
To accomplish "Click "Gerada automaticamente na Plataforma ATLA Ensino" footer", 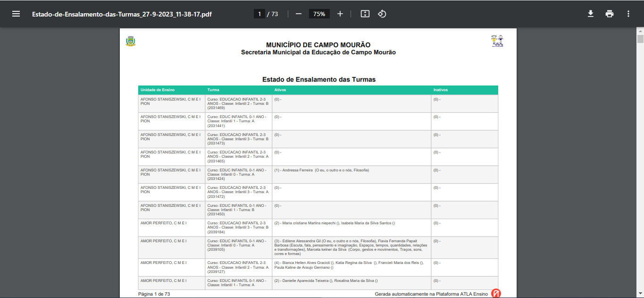I will pos(431,294).
